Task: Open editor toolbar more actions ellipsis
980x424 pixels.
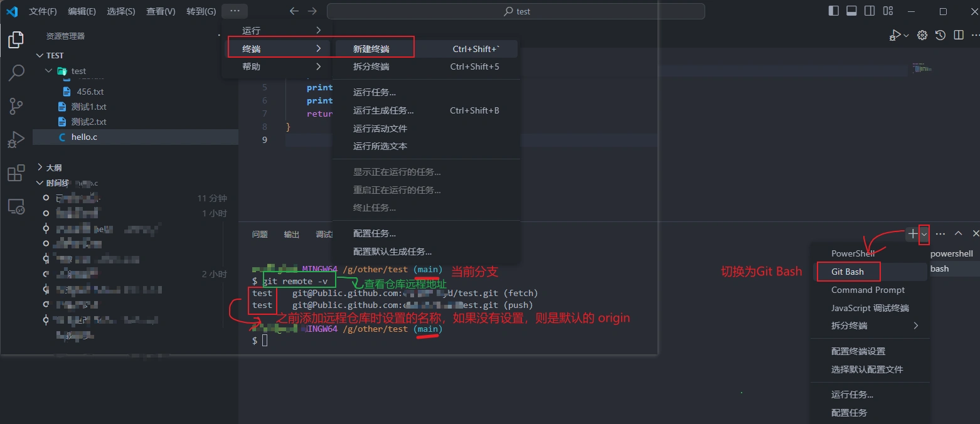Action: pos(974,36)
